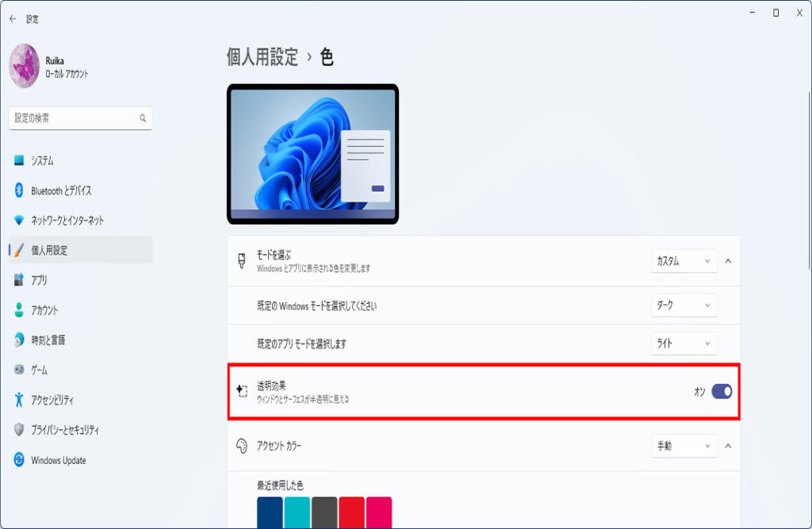Select the network diamond icon
Screen dimensions: 812x529
pyautogui.click(x=19, y=220)
